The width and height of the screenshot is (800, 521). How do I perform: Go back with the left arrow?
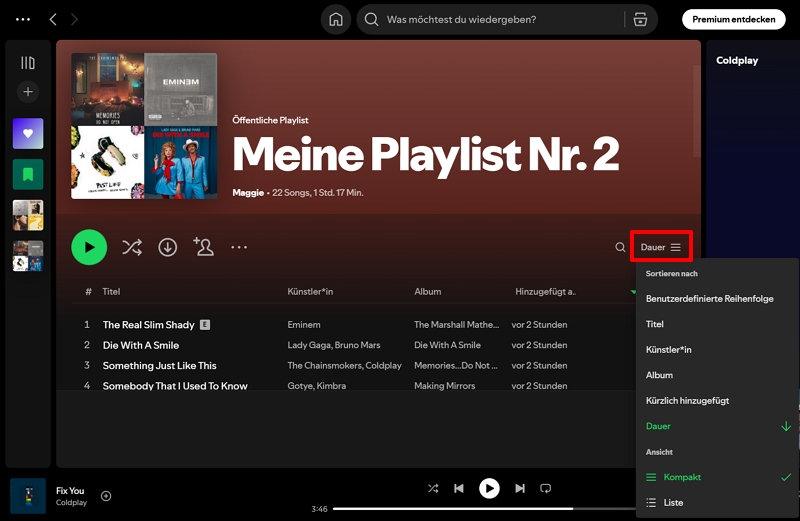click(x=53, y=19)
